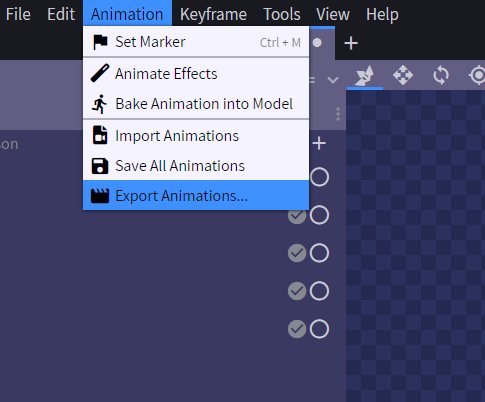Open the Tools menu
The height and width of the screenshot is (402, 485).
(282, 14)
